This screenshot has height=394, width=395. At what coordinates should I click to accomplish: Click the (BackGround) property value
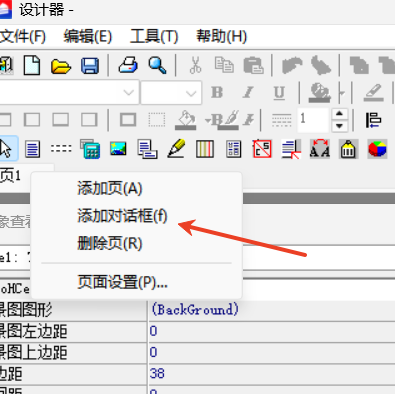195,309
